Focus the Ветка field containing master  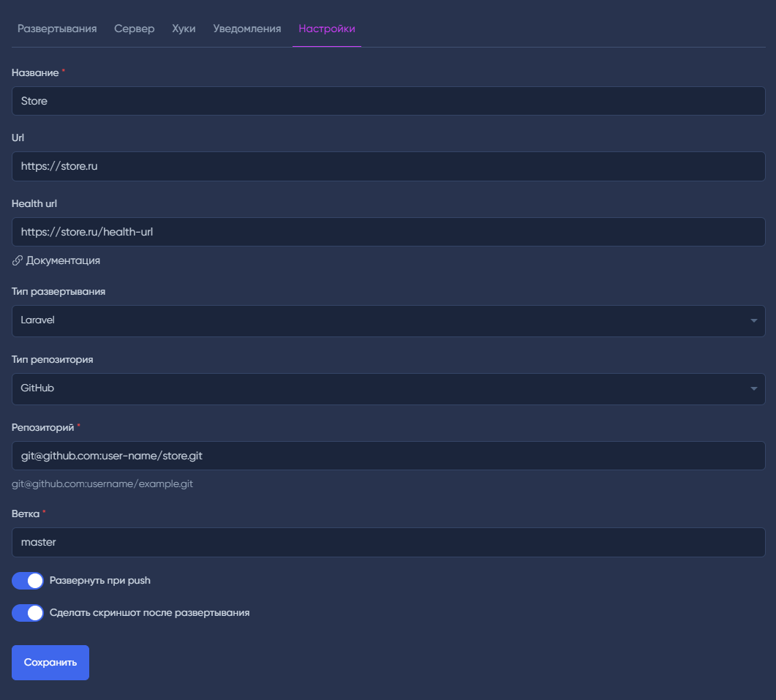[x=388, y=543]
